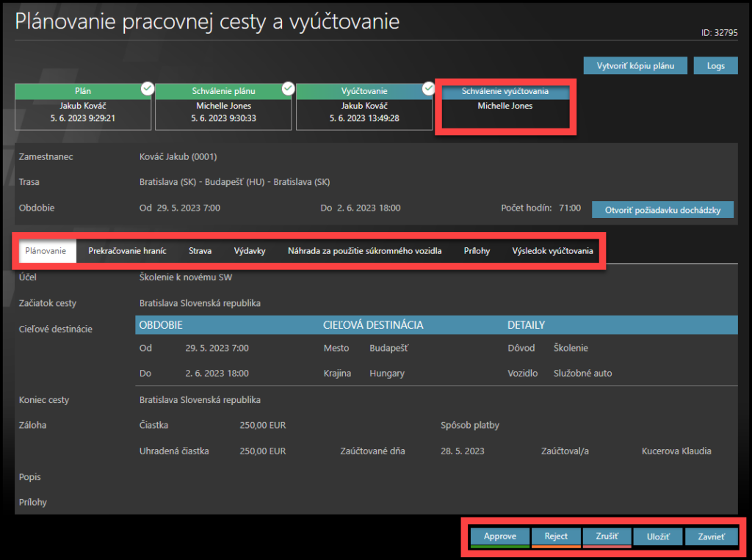Image resolution: width=752 pixels, height=560 pixels.
Task: Open the Logs button
Action: tap(715, 65)
